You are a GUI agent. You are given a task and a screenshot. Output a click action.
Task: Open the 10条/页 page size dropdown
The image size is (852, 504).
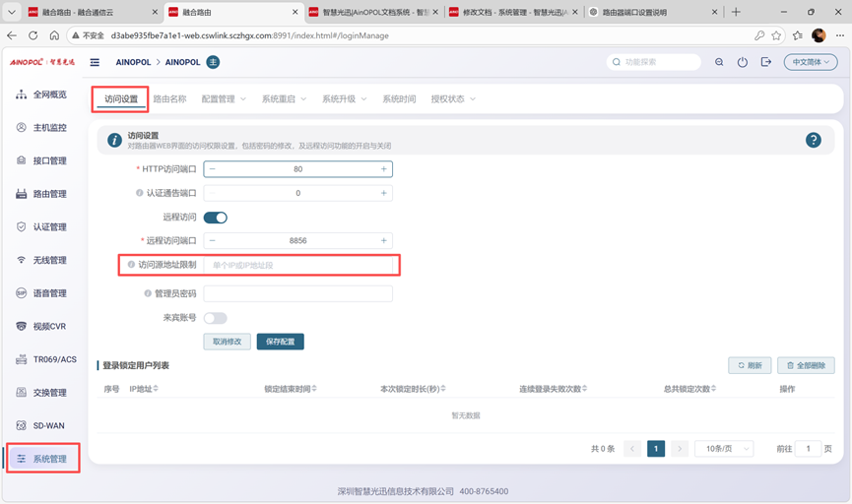pos(723,449)
